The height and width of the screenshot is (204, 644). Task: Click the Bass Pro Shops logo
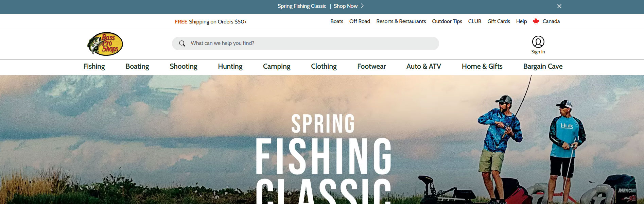105,44
